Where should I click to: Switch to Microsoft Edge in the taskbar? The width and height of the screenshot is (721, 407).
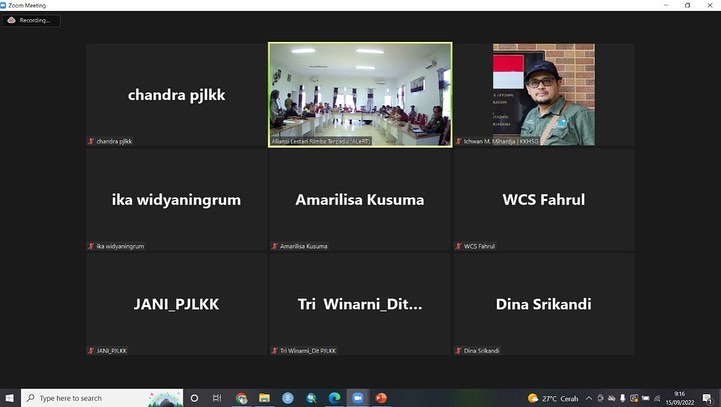(x=334, y=398)
